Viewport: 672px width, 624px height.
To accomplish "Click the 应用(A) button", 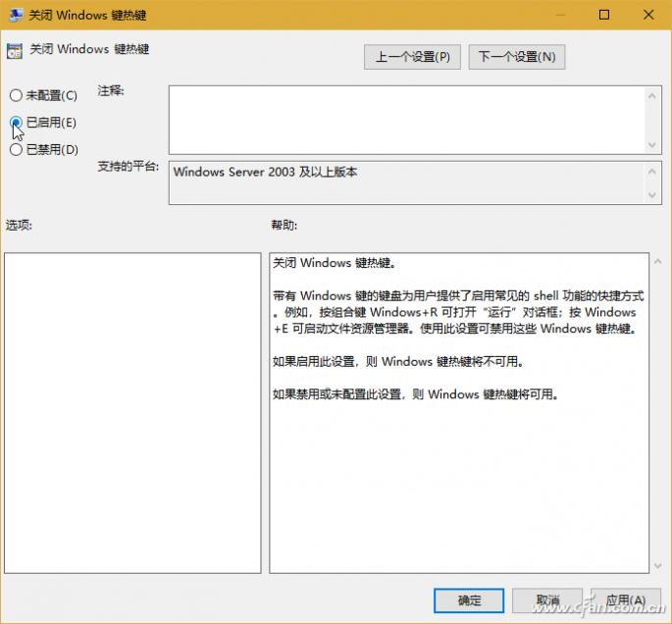I will (626, 600).
